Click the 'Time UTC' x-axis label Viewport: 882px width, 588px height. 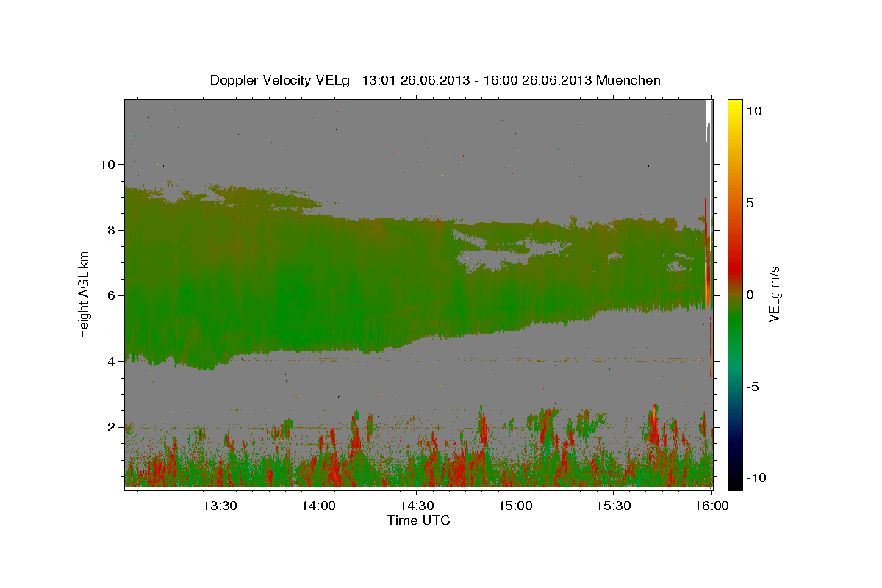click(418, 521)
